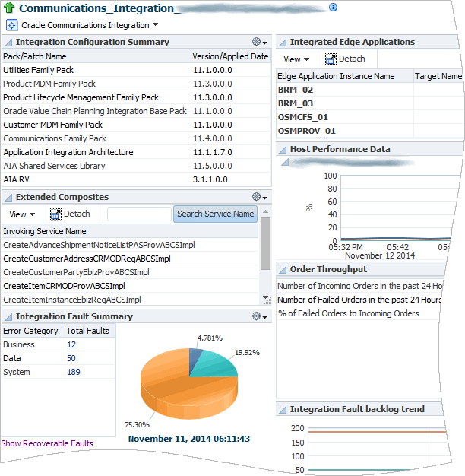This screenshot has width=465, height=476.
Task: Open the blue information icon beside the title
Action: click(x=333, y=8)
